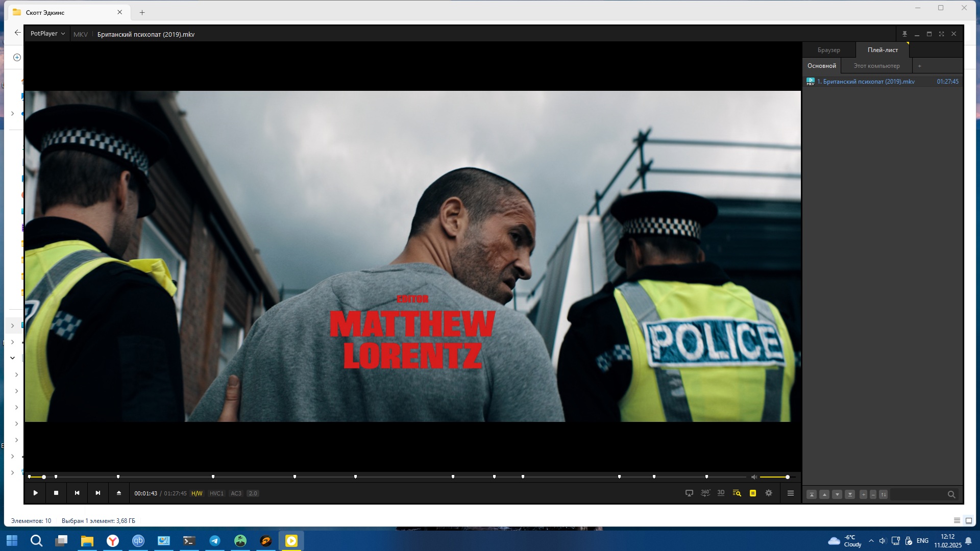This screenshot has width=980, height=551.
Task: Select Британский психопат (2019).mkv playlist item
Action: [x=882, y=82]
